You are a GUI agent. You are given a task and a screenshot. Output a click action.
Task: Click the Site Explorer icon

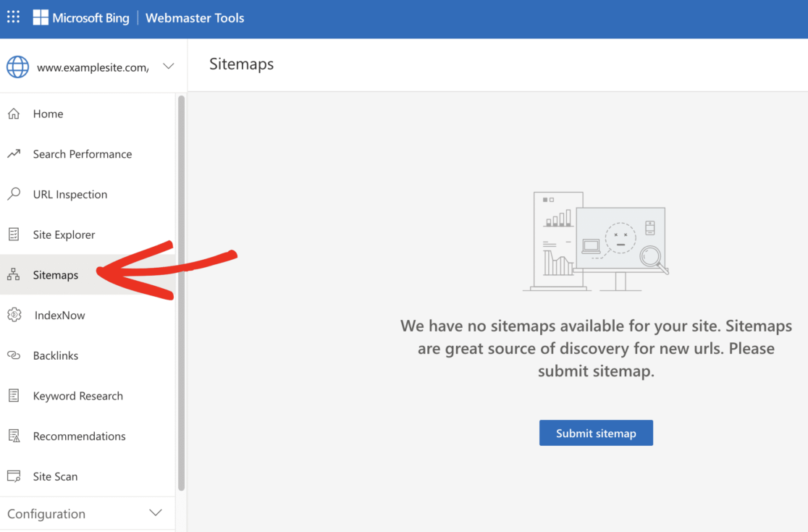coord(16,235)
